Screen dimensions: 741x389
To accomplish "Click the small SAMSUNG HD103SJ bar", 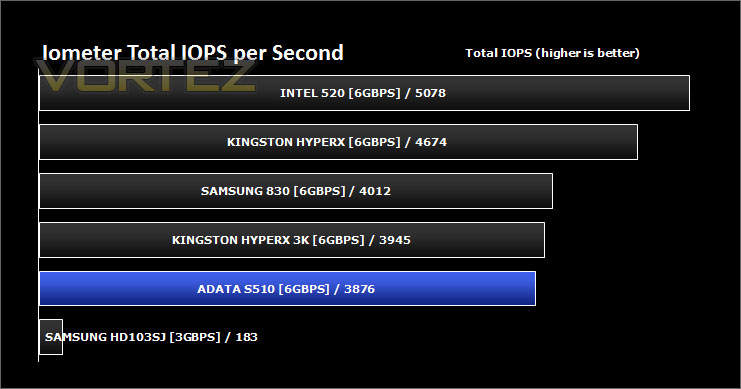I will (x=51, y=337).
